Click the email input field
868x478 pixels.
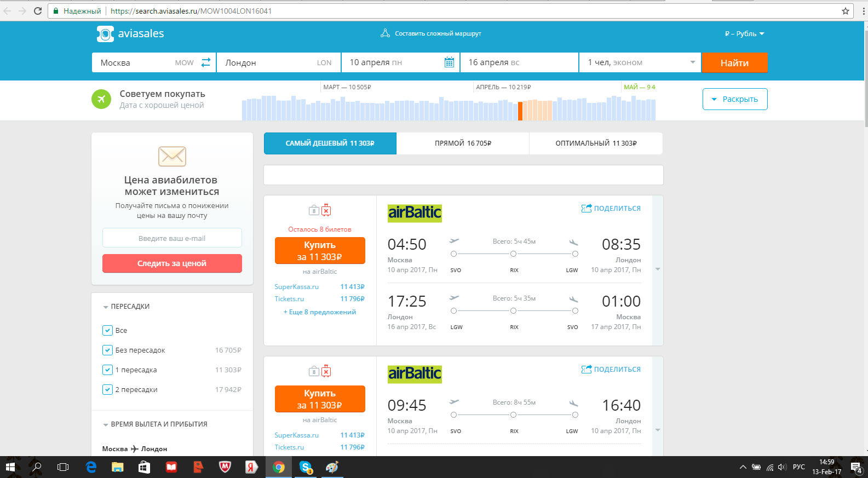(x=172, y=238)
